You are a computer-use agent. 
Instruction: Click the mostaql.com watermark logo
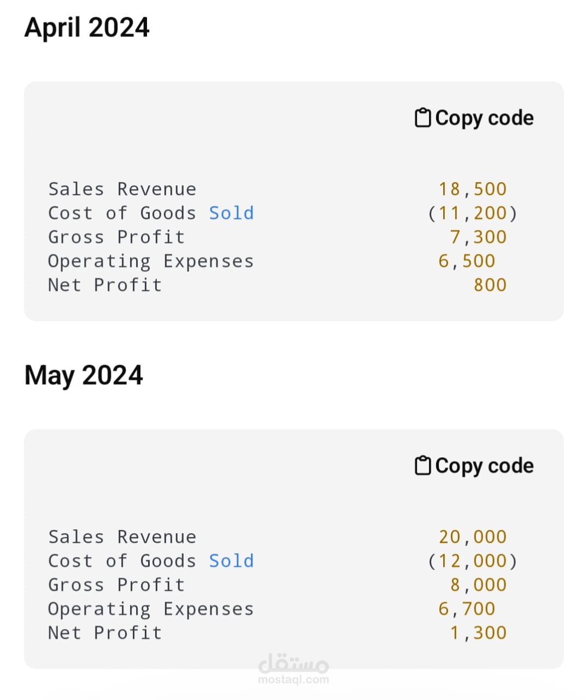[293, 669]
